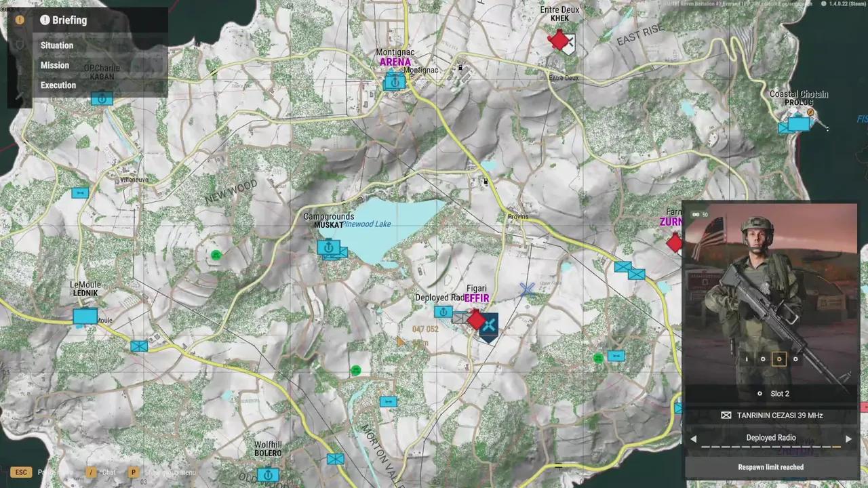
Task: Click the soldier loadout preview image
Action: click(x=771, y=295)
